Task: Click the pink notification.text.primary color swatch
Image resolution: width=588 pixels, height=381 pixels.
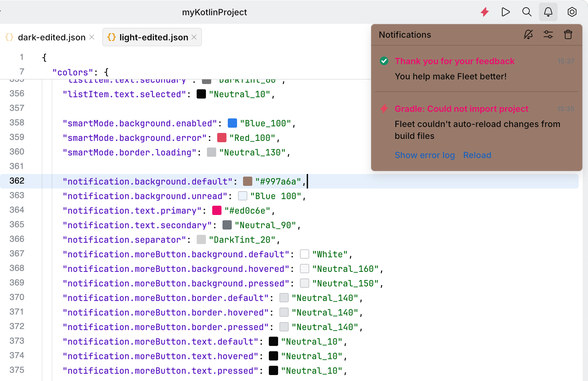Action: click(217, 210)
